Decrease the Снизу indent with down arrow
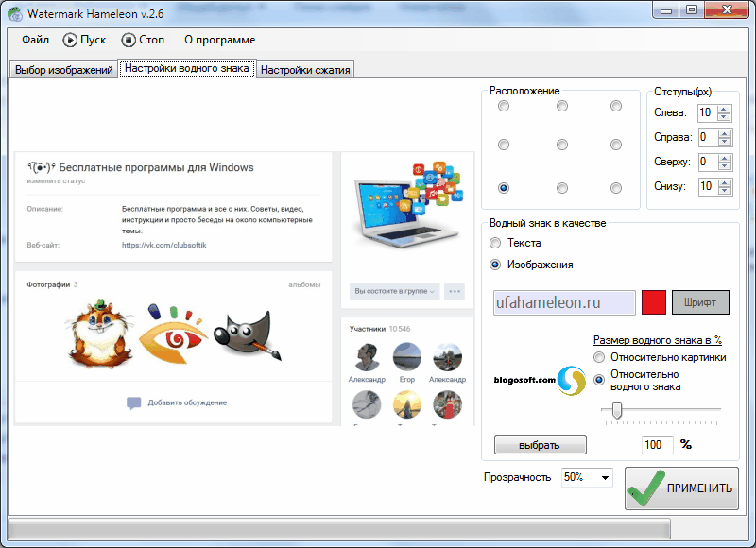 (725, 190)
